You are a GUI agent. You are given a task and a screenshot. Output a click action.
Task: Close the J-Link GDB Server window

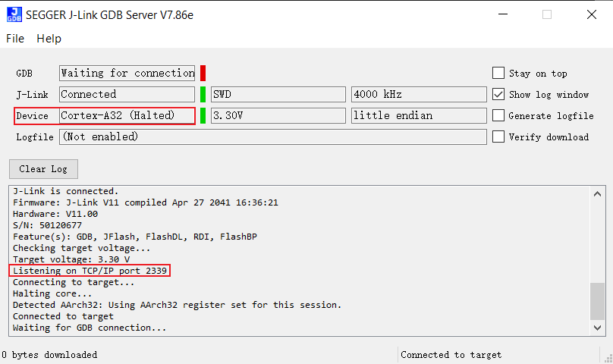591,14
